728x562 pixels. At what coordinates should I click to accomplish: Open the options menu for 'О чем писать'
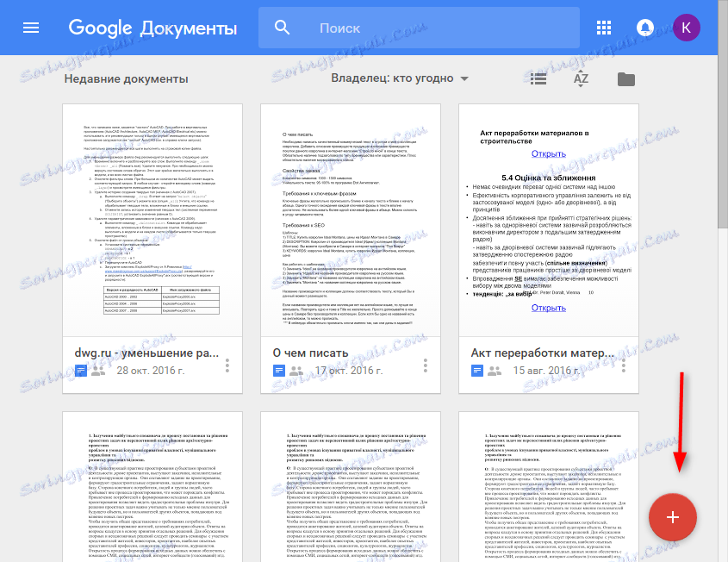(x=425, y=365)
